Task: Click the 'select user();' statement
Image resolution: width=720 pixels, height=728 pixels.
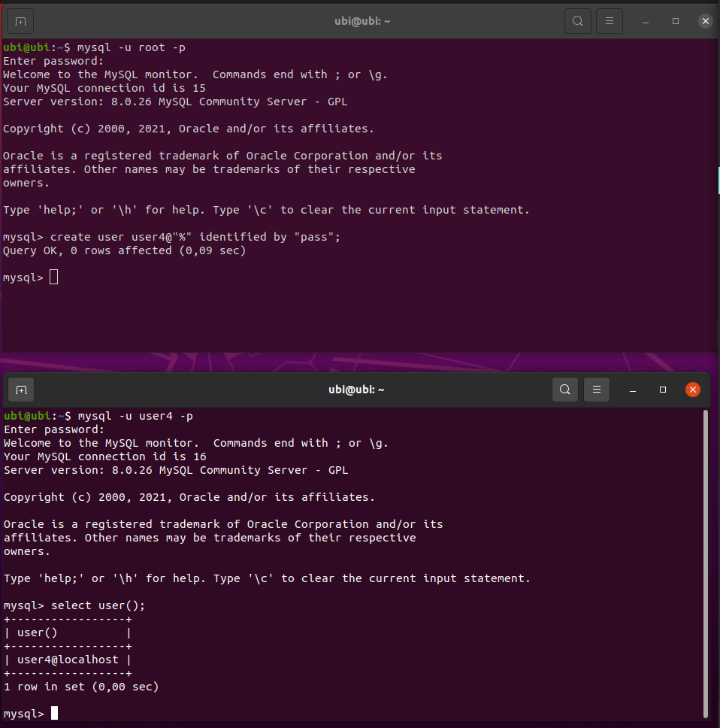Action: (98, 606)
